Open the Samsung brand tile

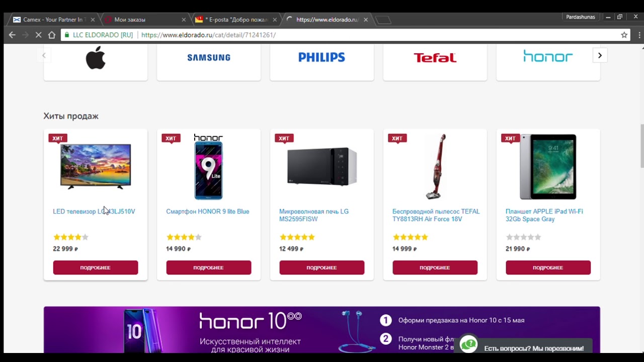209,60
